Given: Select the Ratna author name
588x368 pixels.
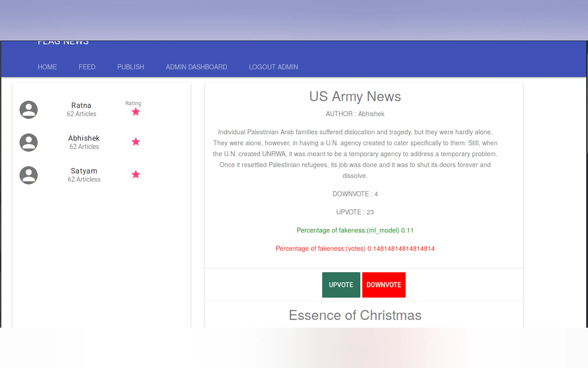Looking at the screenshot, I should pyautogui.click(x=81, y=105).
